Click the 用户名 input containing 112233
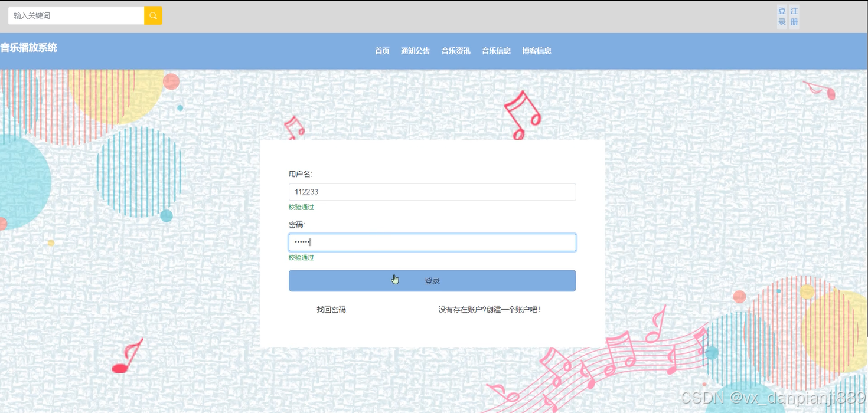The height and width of the screenshot is (413, 868). (x=432, y=192)
